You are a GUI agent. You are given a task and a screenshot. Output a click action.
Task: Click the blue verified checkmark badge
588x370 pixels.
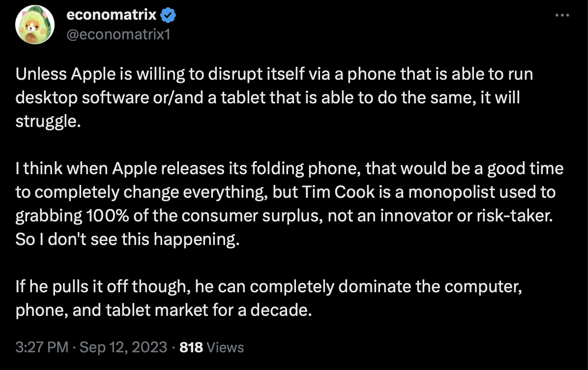pyautogui.click(x=168, y=15)
